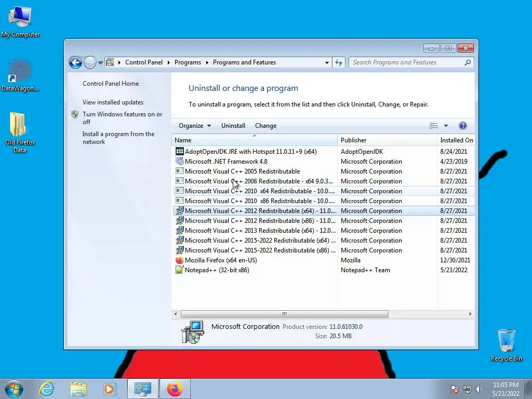Screen dimensions: 532x399
Task: Click the Visual C++ 2010 x64 icon
Action: (179, 191)
